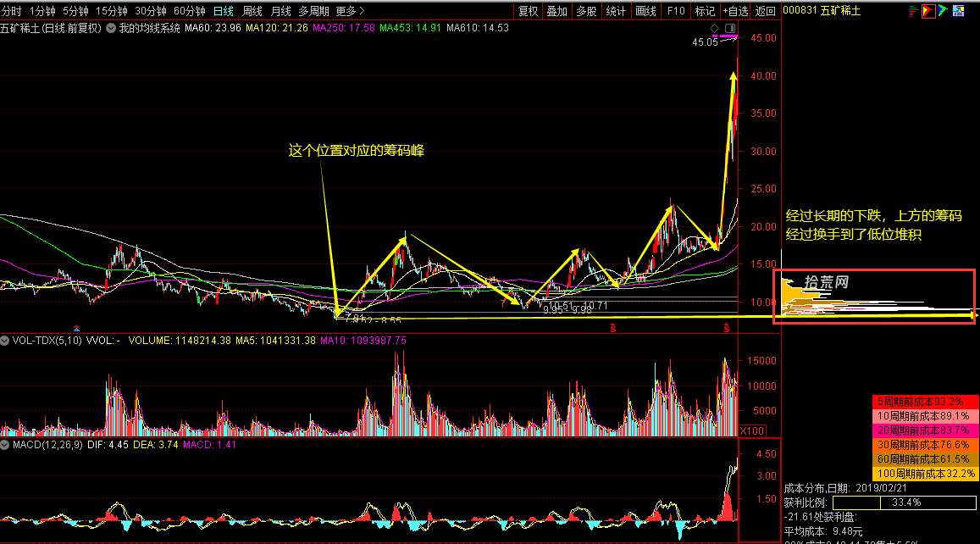Screen dimensions: 980x544
Task: Open the MACD indicator dropdown arrow
Action: point(5,445)
